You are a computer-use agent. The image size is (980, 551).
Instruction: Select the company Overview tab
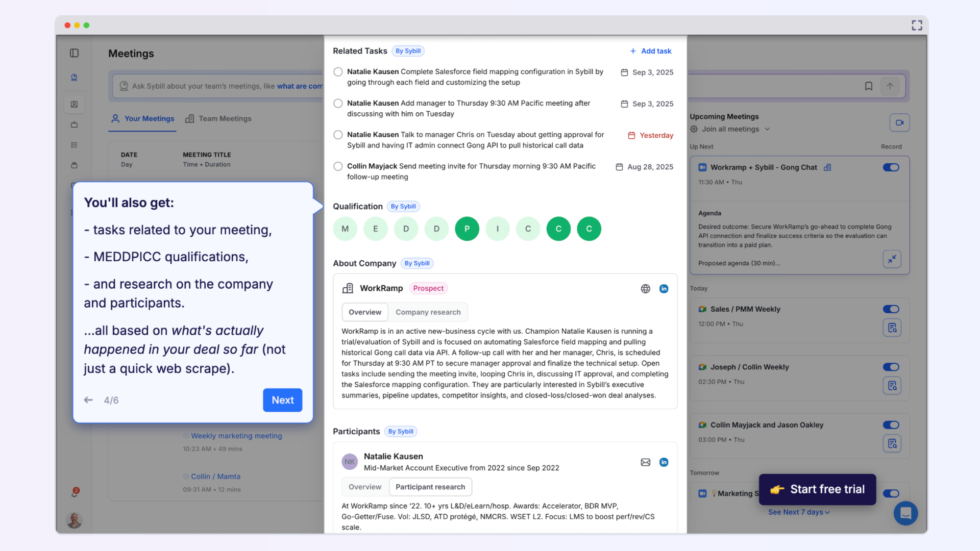365,312
